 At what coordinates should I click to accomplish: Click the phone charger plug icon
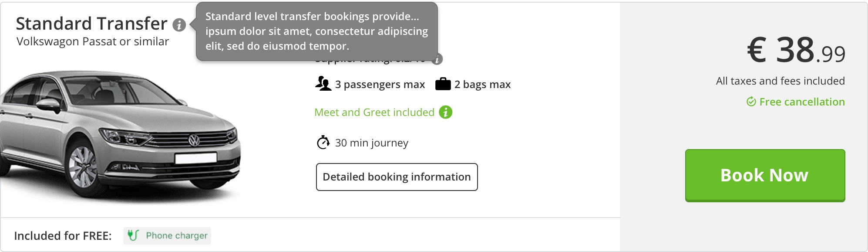tap(133, 235)
